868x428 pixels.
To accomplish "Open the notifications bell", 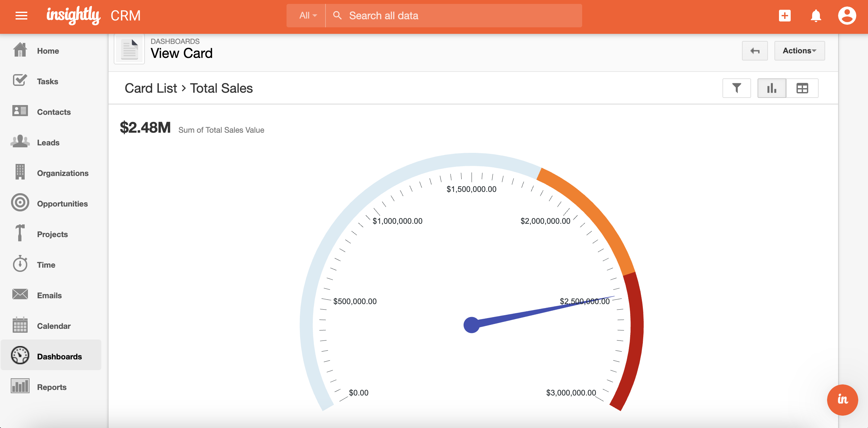I will point(815,16).
